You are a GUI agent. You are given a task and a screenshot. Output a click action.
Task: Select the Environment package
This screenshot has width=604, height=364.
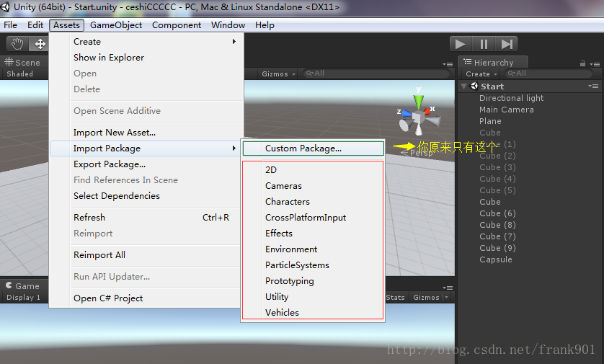[x=313, y=249]
